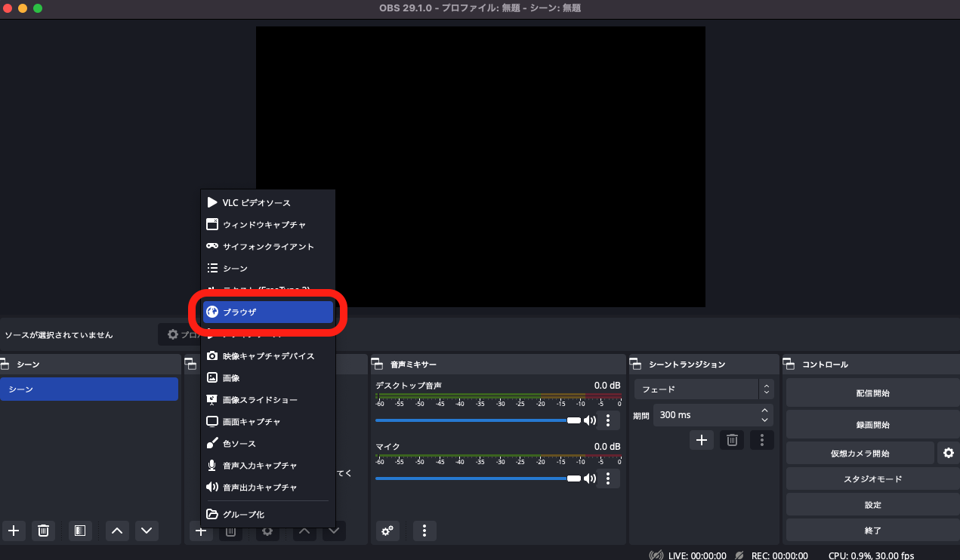Open the gear settings next to 仮想カメラ開始
The height and width of the screenshot is (560, 960).
click(x=948, y=453)
